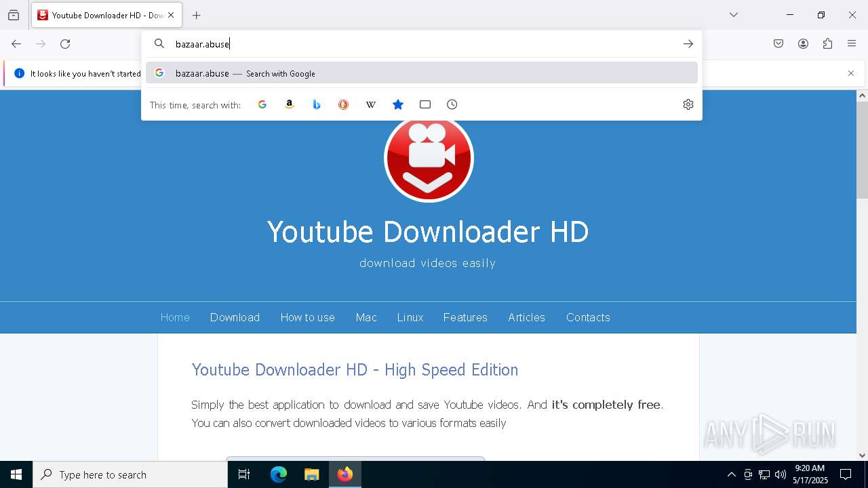This screenshot has width=868, height=488.
Task: Click the vertical scrollbar thumb
Action: click(x=862, y=149)
